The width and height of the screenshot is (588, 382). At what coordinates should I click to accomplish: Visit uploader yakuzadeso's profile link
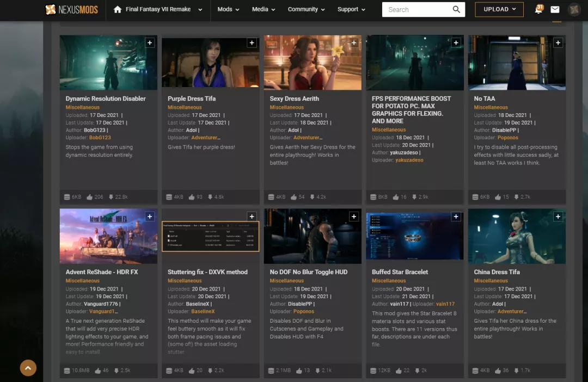(x=409, y=161)
